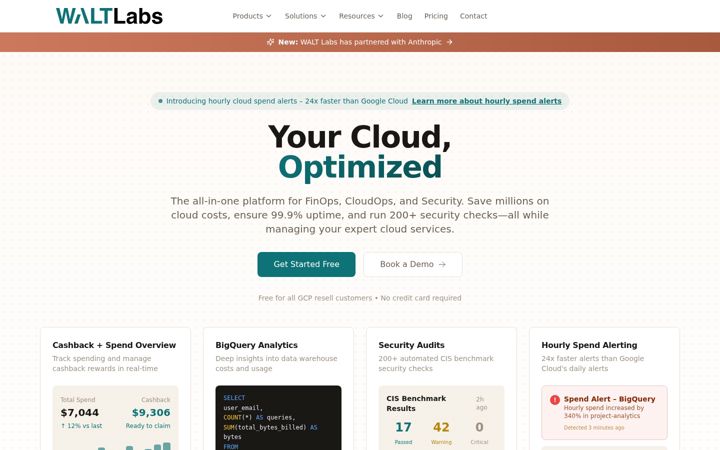Screen dimensions: 720x450
Task: Select the BigQuery Analytics card title
Action: [x=256, y=345]
